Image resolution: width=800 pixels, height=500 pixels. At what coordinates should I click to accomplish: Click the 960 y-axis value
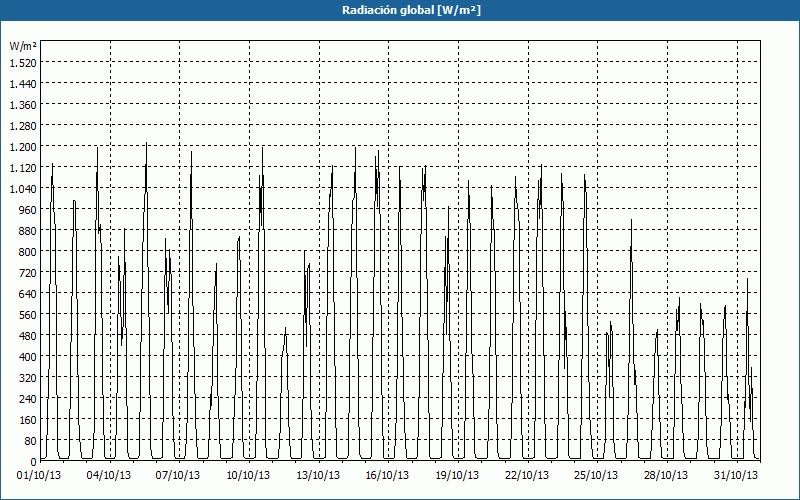(x=28, y=210)
